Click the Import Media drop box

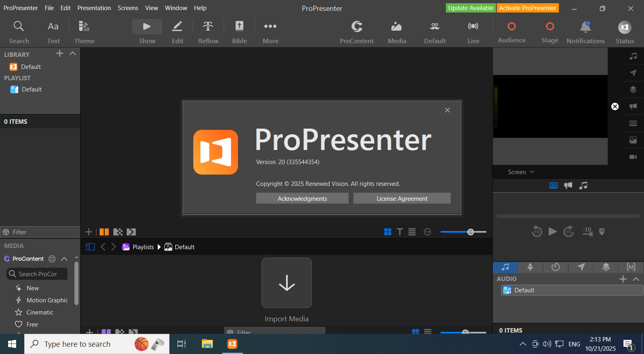(286, 283)
